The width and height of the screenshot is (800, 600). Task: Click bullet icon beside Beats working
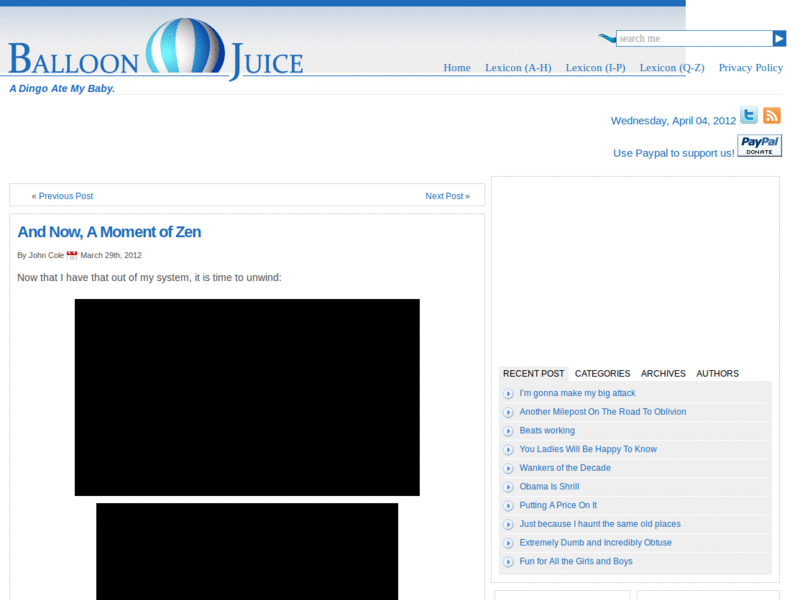coord(508,431)
